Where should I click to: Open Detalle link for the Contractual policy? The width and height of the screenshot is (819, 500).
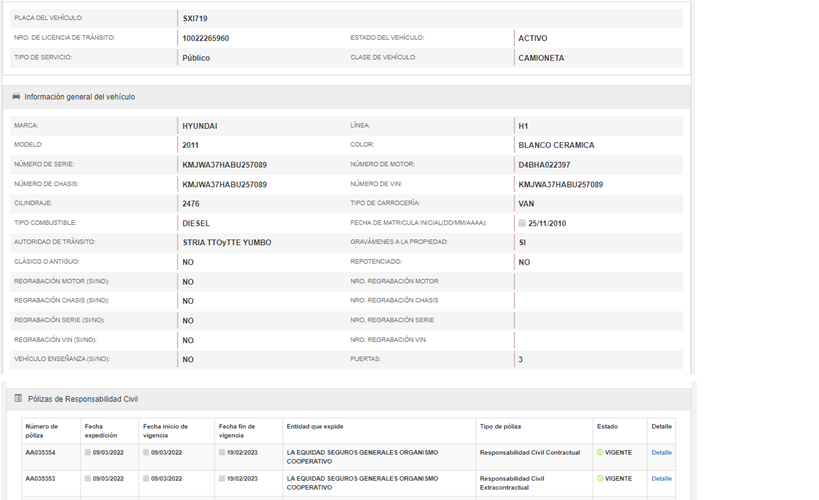[661, 453]
